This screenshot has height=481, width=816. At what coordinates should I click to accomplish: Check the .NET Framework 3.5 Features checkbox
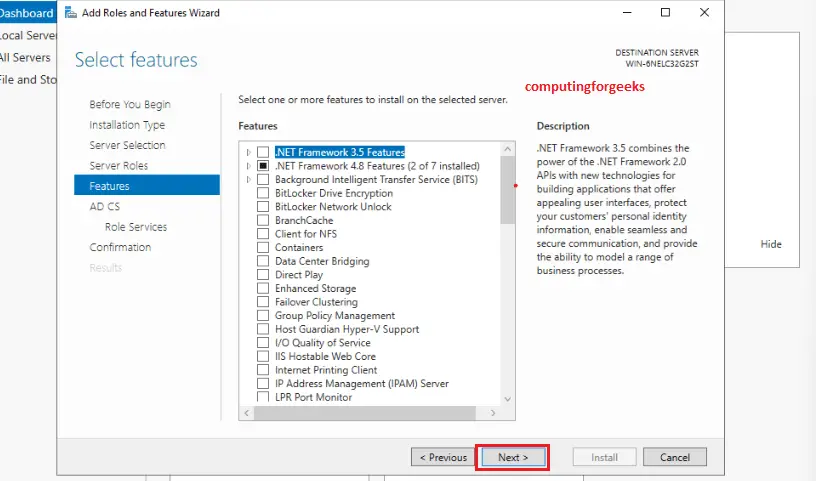click(x=263, y=152)
